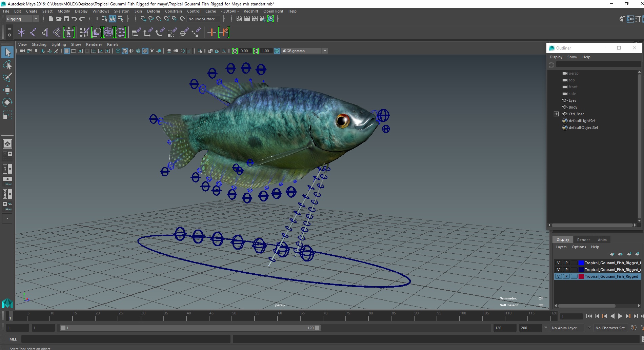Activate the Move tool in the toolbox
Screen dimensions: 644x350
[x=7, y=90]
